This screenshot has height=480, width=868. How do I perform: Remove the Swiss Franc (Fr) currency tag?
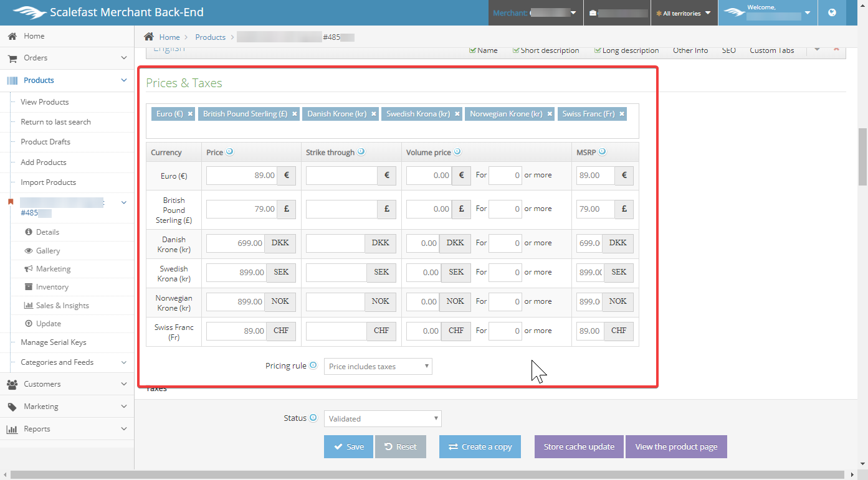point(621,114)
